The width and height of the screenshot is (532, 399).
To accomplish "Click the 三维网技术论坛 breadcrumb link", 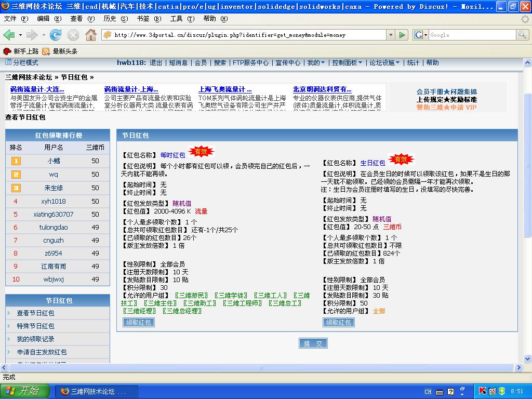I will [x=29, y=77].
